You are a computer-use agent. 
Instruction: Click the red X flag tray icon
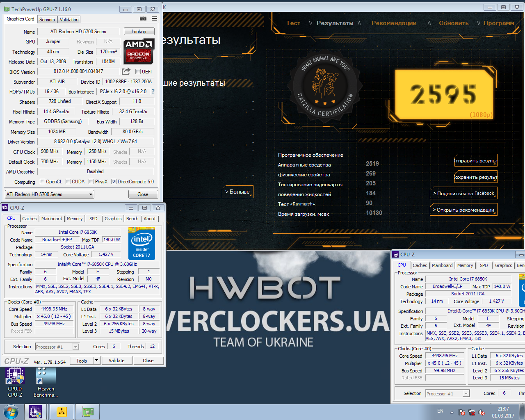[x=462, y=412]
